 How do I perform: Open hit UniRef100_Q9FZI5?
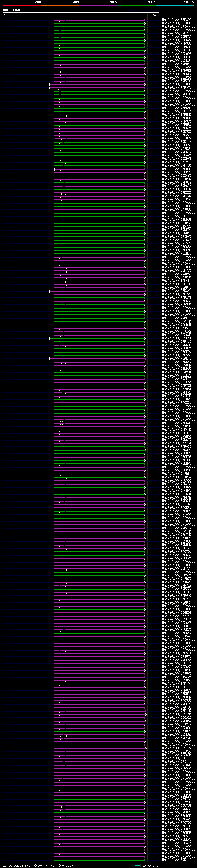[x=177, y=33]
